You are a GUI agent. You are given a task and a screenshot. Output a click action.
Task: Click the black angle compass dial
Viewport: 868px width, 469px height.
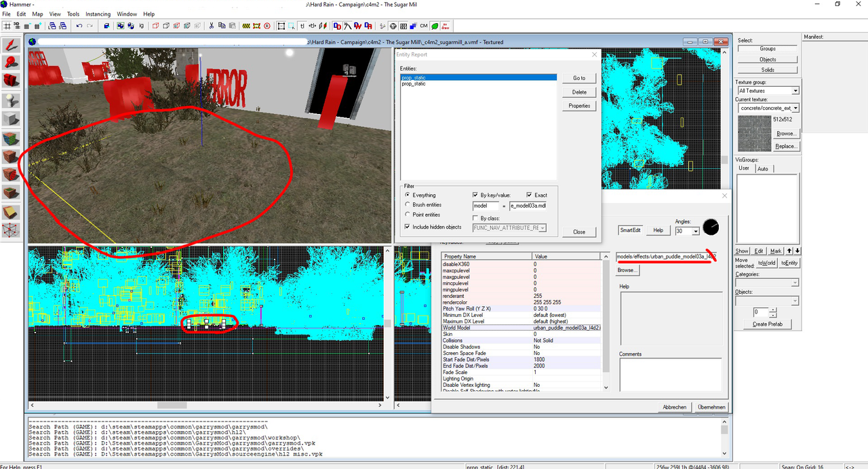click(711, 227)
